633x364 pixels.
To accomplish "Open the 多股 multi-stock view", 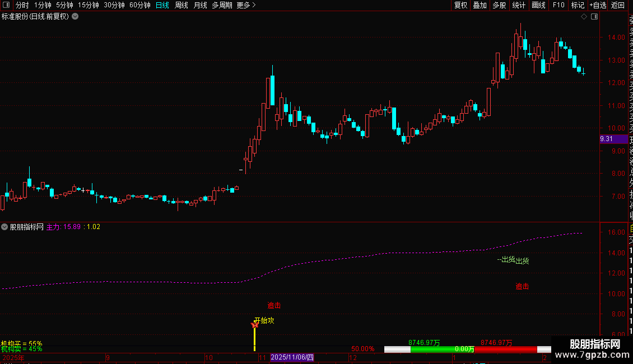I will (499, 5).
